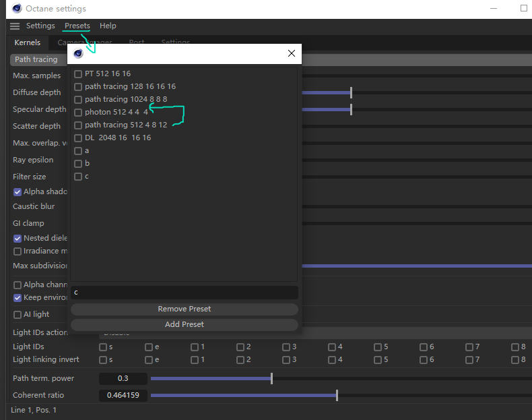Check Light linking invert checkbox 5
Image resolution: width=532 pixels, height=420 pixels.
(378, 360)
